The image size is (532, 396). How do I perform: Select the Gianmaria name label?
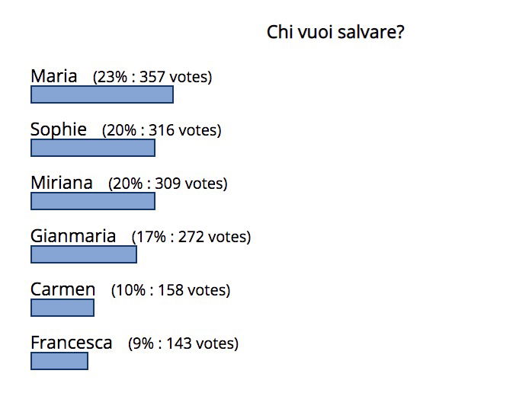point(73,236)
